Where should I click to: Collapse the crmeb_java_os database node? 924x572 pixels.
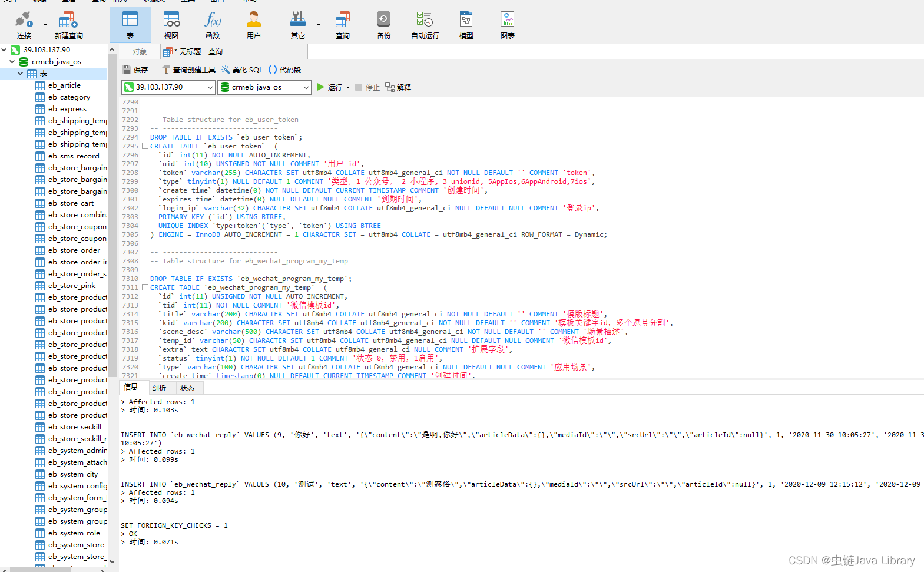point(12,62)
